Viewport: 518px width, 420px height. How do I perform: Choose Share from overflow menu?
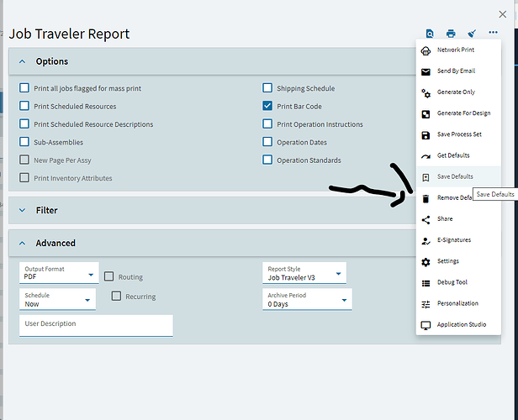(x=458, y=218)
